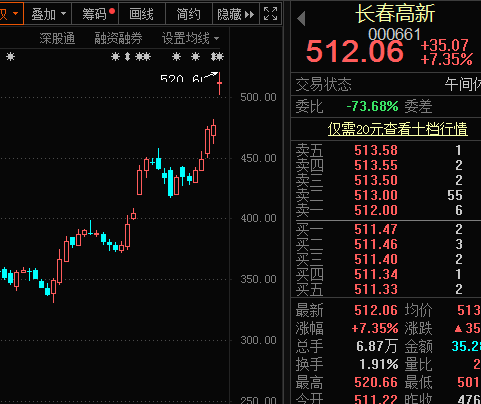The height and width of the screenshot is (404, 481).
Task: Select 卖五 price 513.58
Action: tap(376, 150)
